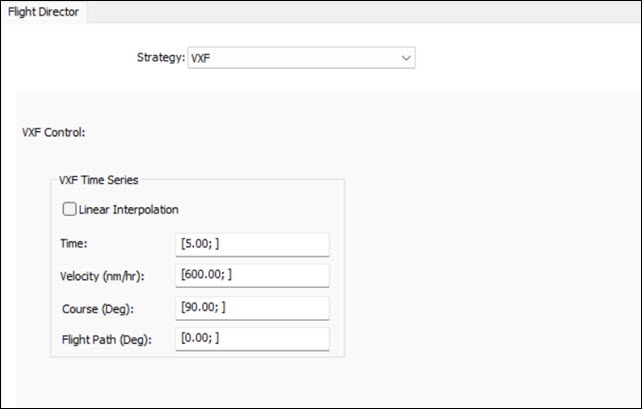Focus the Time input field

tap(252, 245)
